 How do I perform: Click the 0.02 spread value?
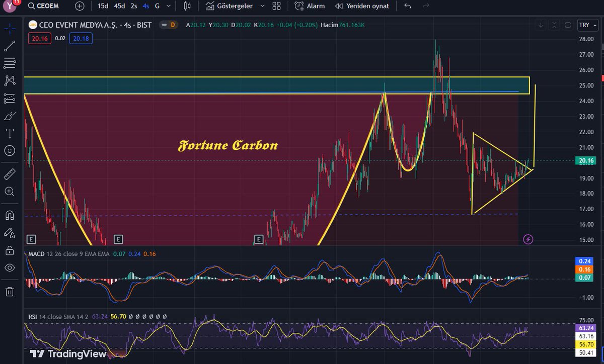click(x=60, y=38)
